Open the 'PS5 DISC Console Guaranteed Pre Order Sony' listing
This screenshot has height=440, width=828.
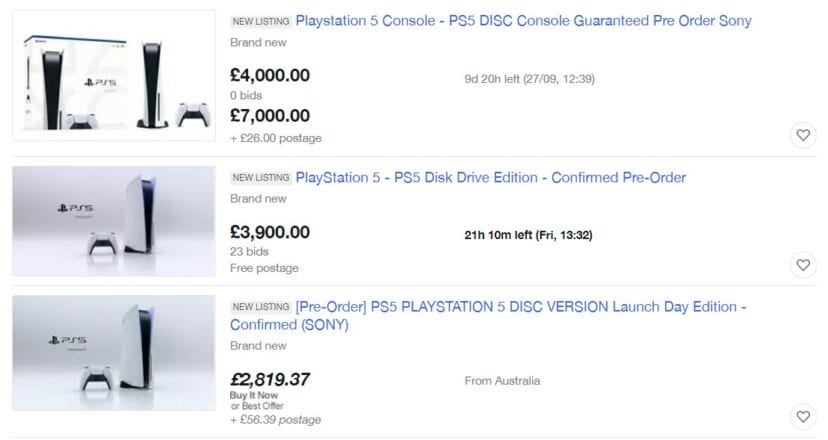coord(523,21)
